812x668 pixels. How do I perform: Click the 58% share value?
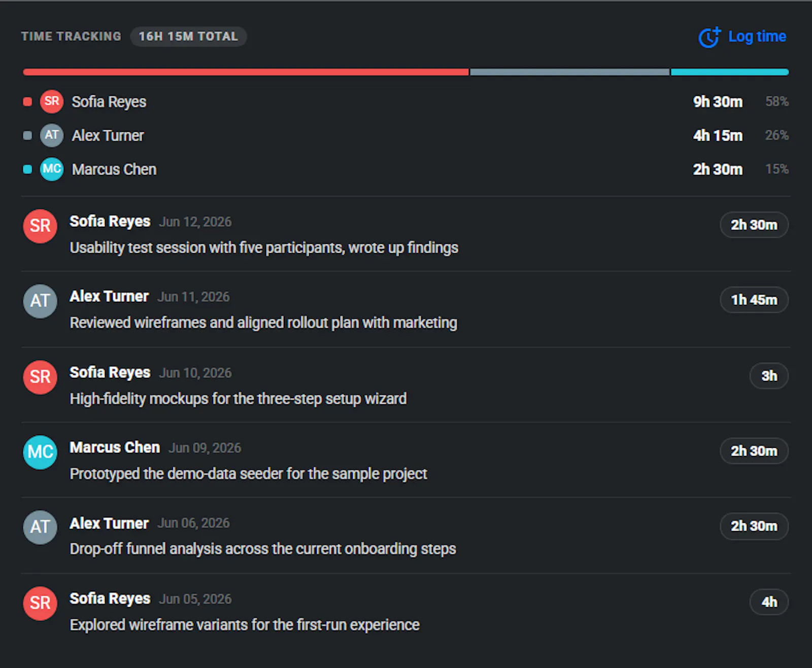777,101
